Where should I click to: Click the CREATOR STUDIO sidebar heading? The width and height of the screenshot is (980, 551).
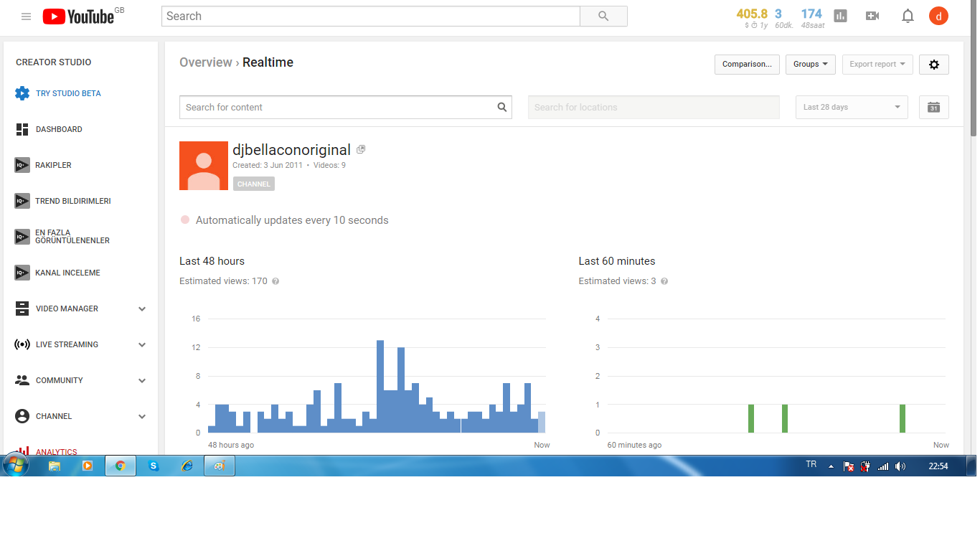click(54, 62)
